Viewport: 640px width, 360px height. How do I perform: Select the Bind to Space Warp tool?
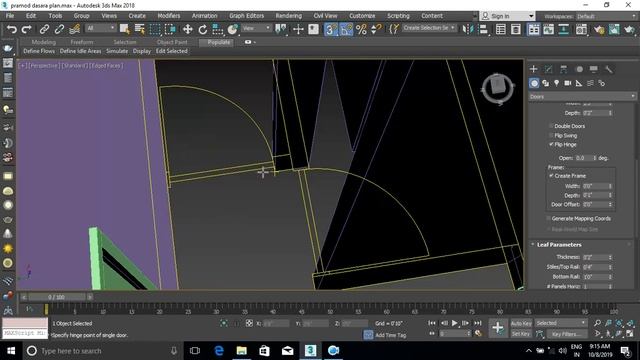[74, 29]
